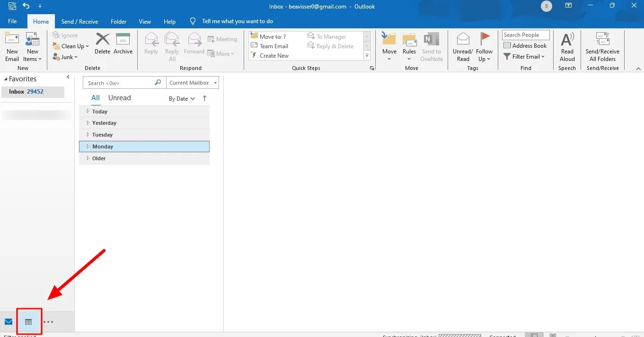The image size is (644, 337).
Task: Select Reading view in status bar
Action: pyautogui.click(x=553, y=335)
